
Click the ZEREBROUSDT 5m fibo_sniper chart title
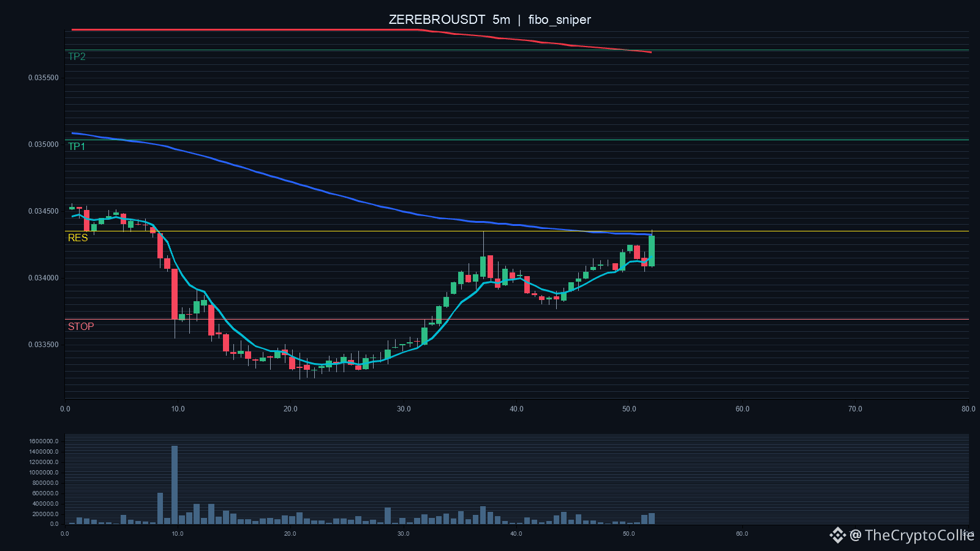(x=490, y=20)
